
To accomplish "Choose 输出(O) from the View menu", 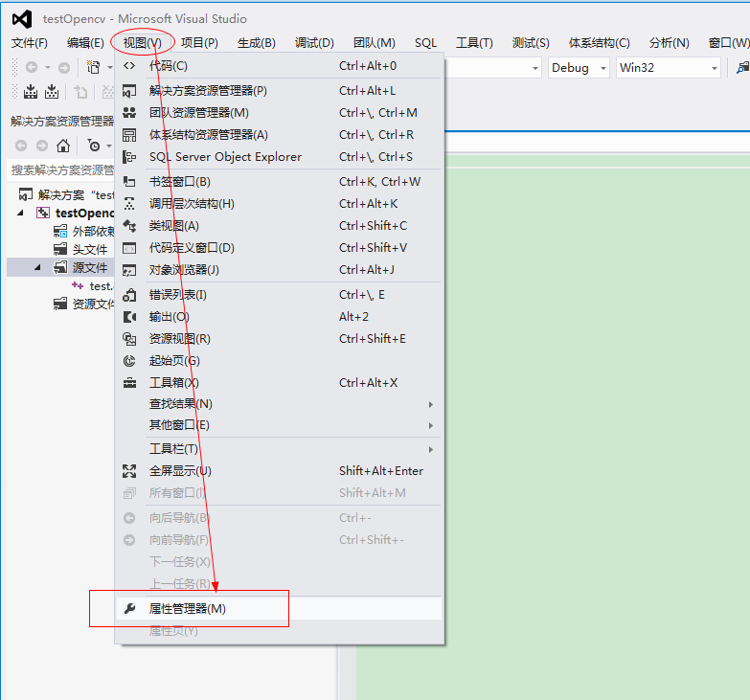I will click(170, 317).
